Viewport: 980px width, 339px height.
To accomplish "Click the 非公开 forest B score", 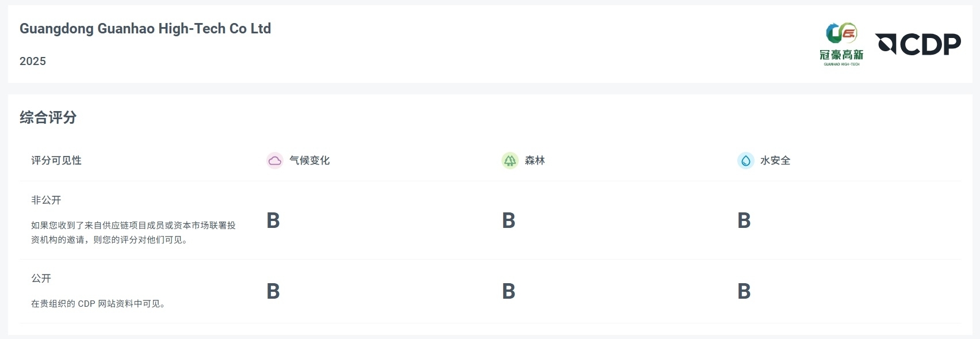I will click(x=508, y=220).
